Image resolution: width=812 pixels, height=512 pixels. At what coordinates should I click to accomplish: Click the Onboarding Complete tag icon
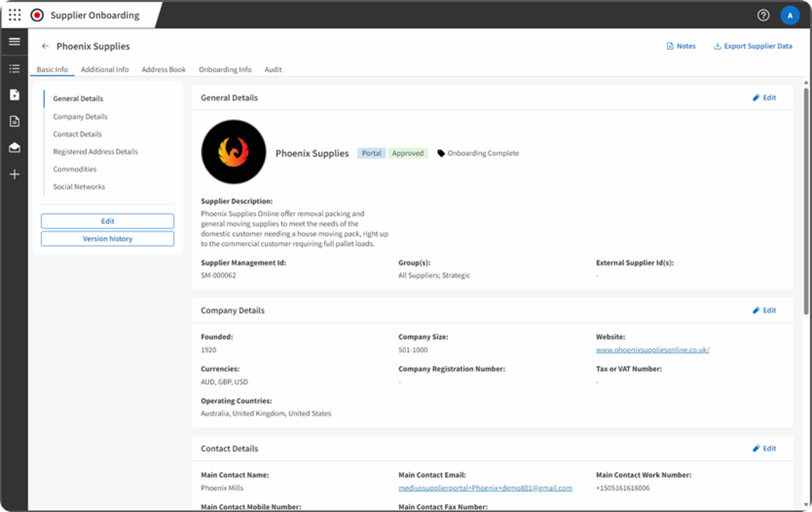coord(441,153)
